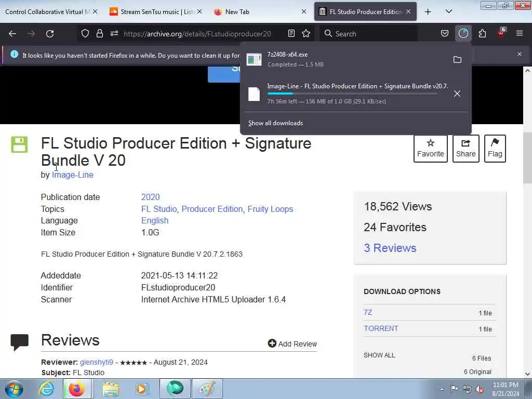Open Windows Start button

pyautogui.click(x=14, y=389)
